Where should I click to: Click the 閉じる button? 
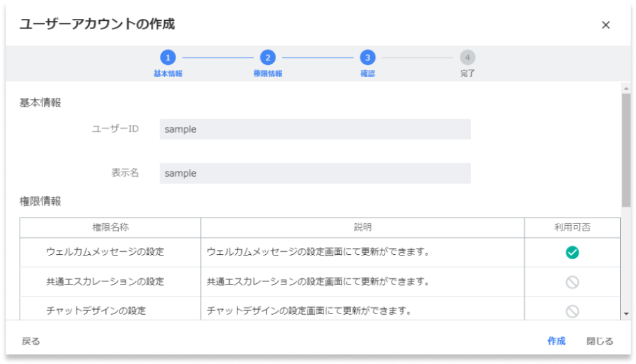click(x=600, y=340)
